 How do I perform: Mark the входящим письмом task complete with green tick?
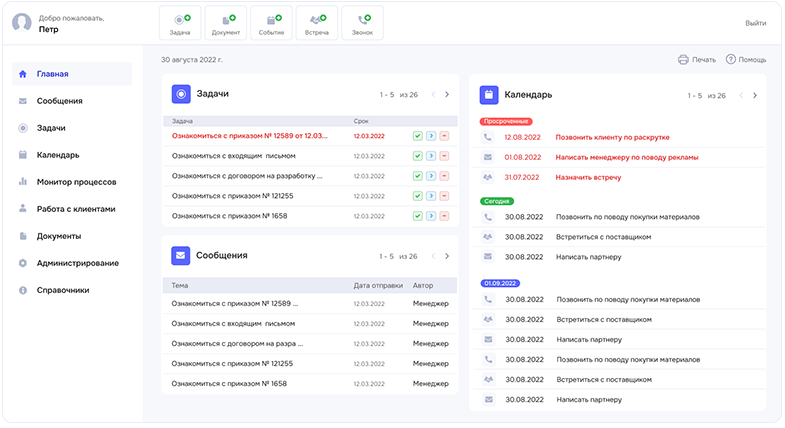click(x=417, y=155)
